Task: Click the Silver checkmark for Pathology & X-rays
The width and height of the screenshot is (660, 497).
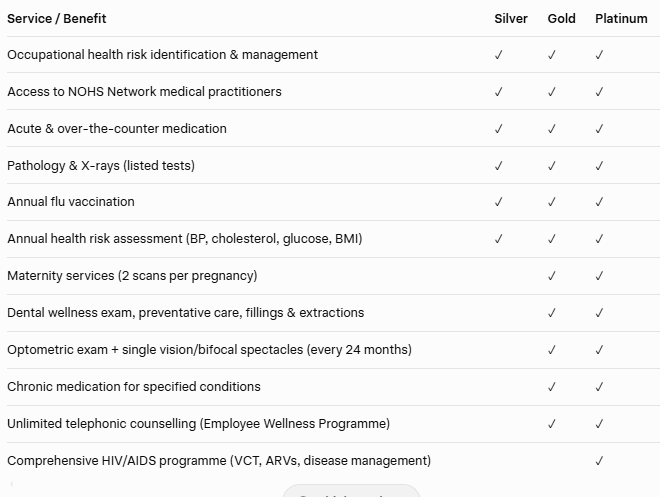Action: coord(499,166)
